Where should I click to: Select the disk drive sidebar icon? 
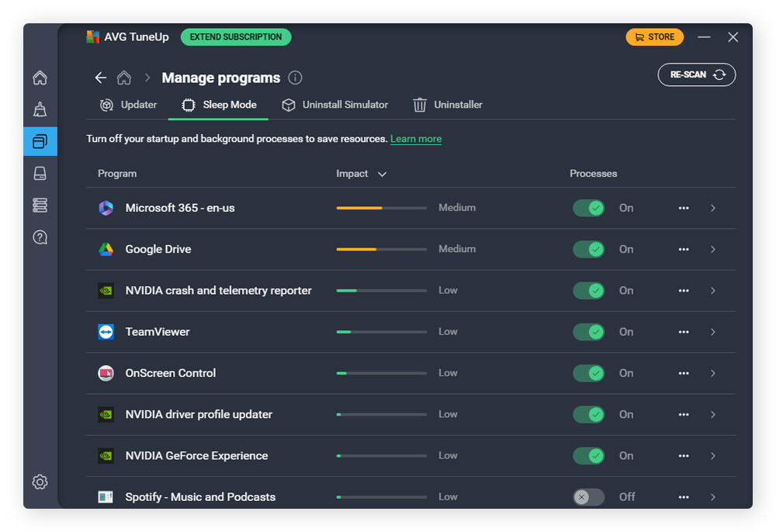point(40,173)
